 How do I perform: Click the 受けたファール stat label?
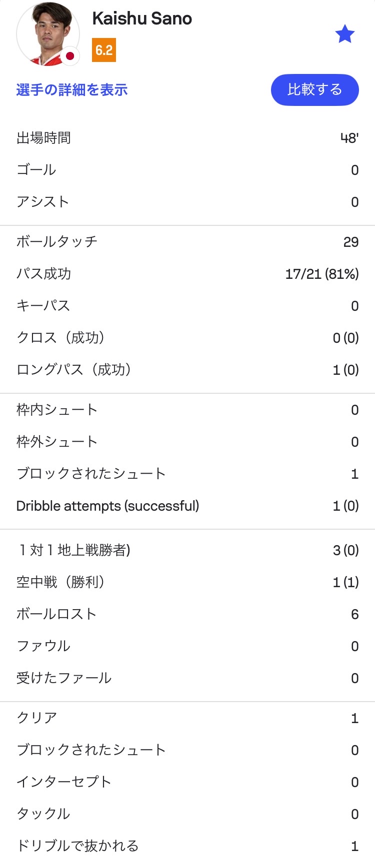pyautogui.click(x=64, y=678)
